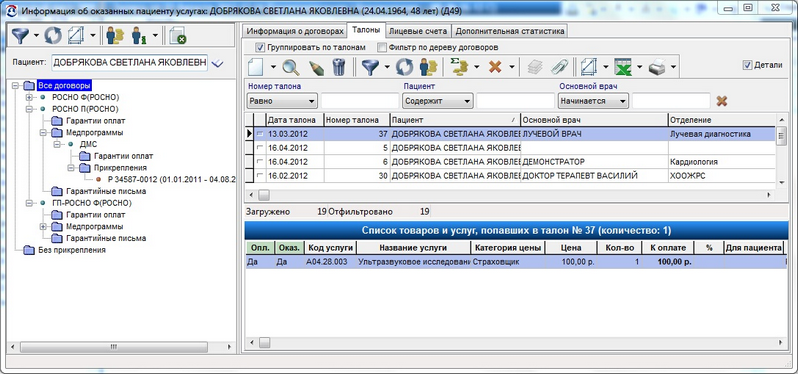Select the ДЕМОНСТРАТОР doctor cell
This screenshot has width=798, height=374.
click(x=594, y=162)
